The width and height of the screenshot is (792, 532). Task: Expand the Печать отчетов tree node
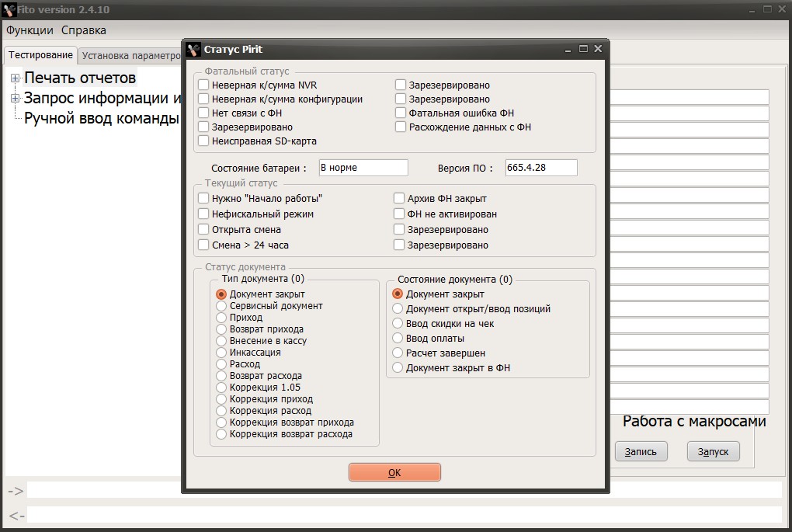coord(15,78)
